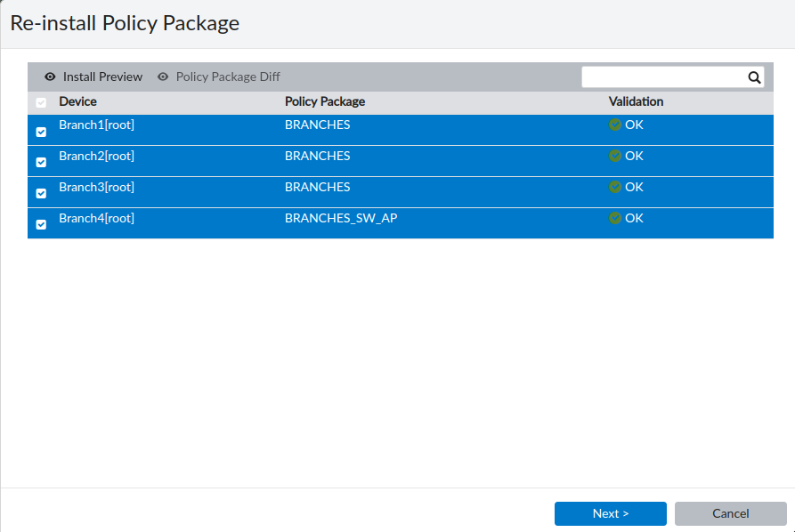Select the BRANCHES_SW_AP policy package cell

[341, 218]
